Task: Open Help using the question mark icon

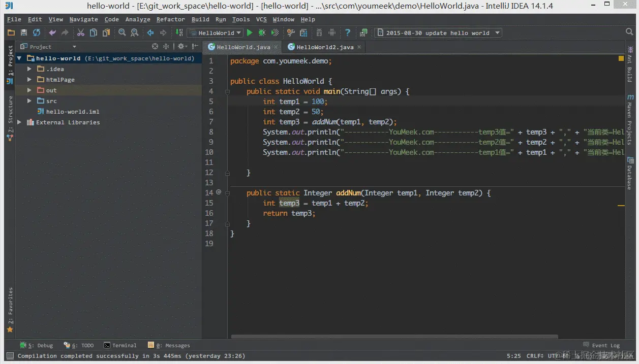Action: [x=348, y=32]
